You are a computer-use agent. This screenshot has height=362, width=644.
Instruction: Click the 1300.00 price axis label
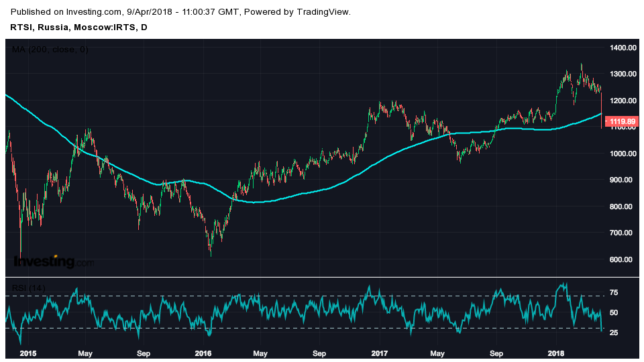[x=623, y=74]
